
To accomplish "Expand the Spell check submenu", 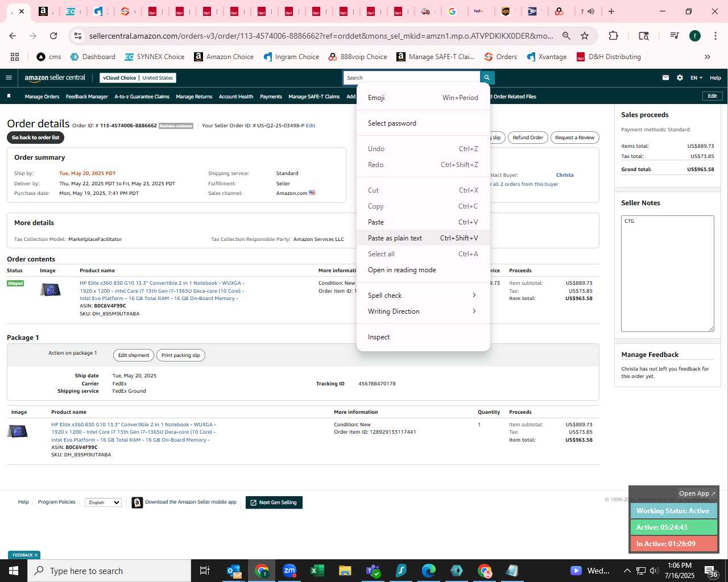I will [x=423, y=296].
